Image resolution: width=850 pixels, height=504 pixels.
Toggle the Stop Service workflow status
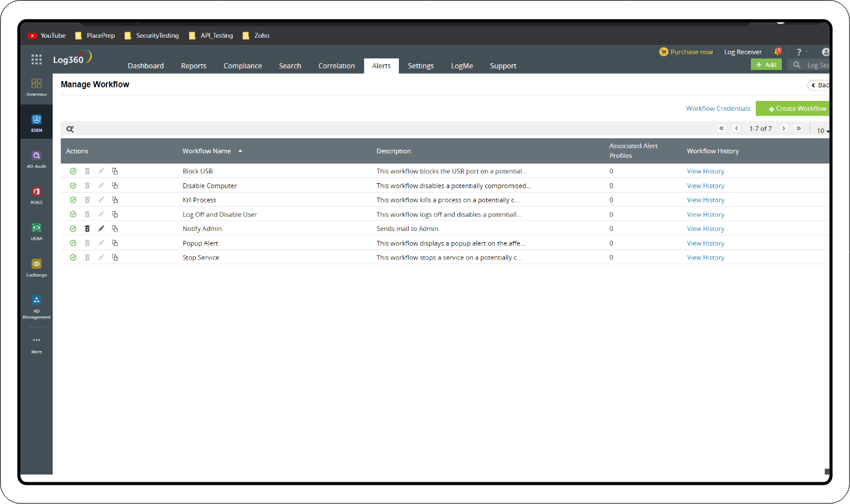tap(72, 257)
